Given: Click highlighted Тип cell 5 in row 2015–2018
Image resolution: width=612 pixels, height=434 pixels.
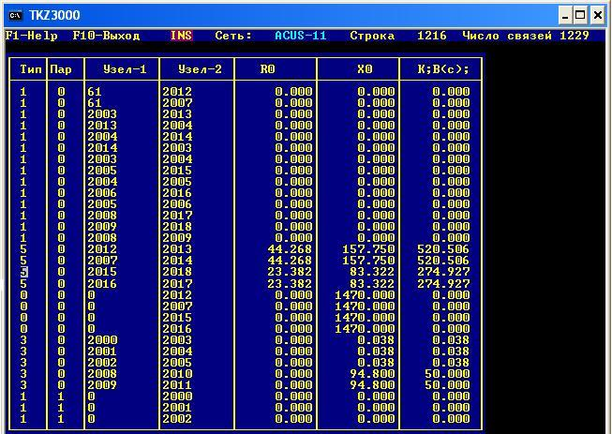Looking at the screenshot, I should tap(24, 272).
